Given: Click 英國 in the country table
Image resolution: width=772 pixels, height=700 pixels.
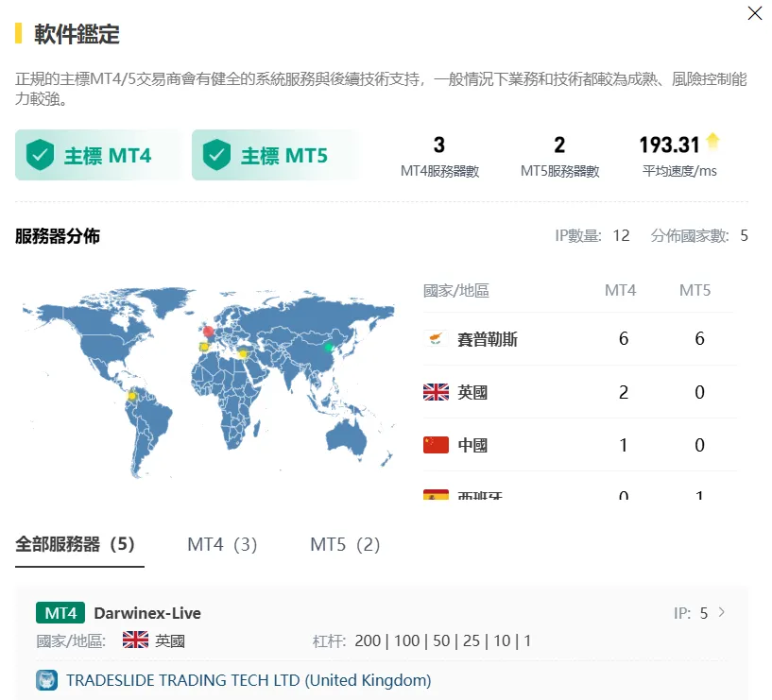Looking at the screenshot, I should (x=472, y=392).
